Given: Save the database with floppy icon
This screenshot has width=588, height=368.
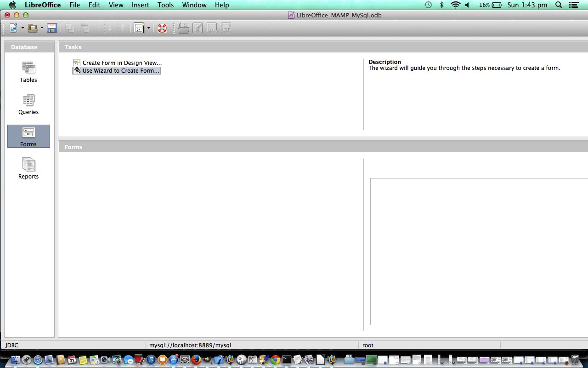Looking at the screenshot, I should 52,29.
